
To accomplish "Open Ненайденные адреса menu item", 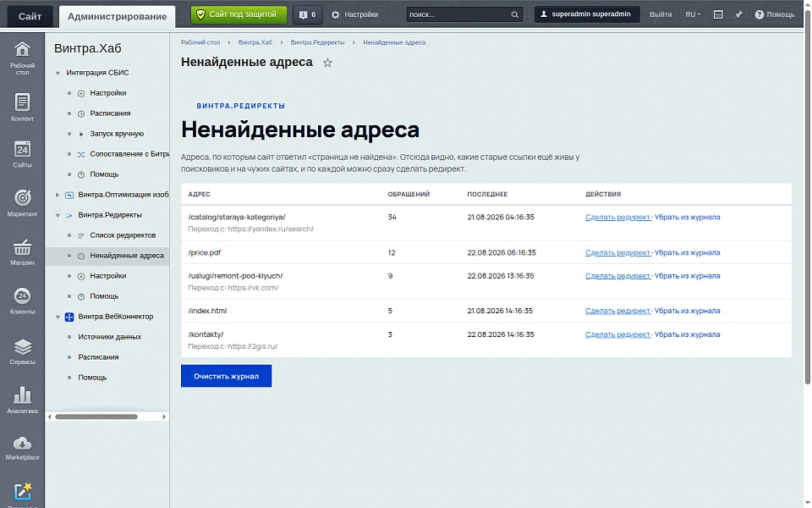I will (127, 256).
